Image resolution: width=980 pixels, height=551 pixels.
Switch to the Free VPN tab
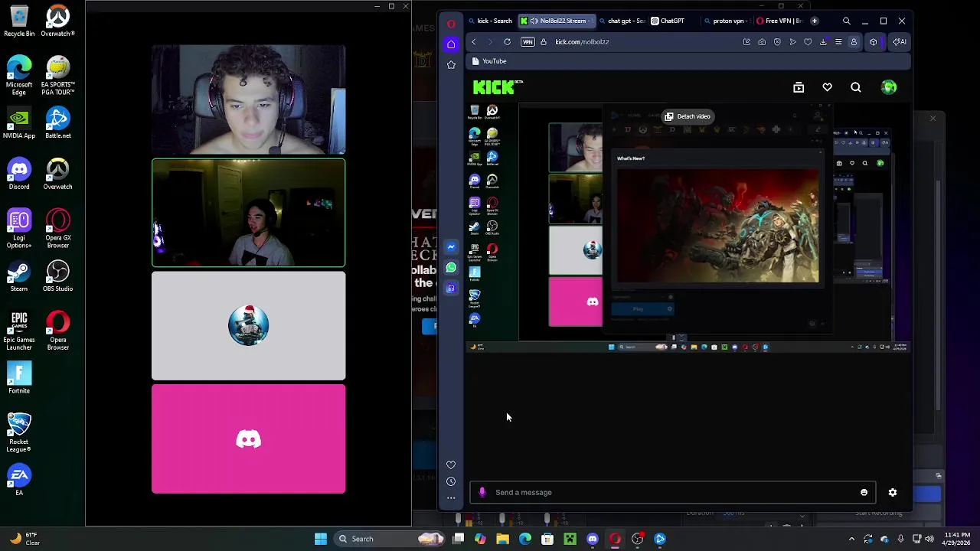pyautogui.click(x=779, y=21)
